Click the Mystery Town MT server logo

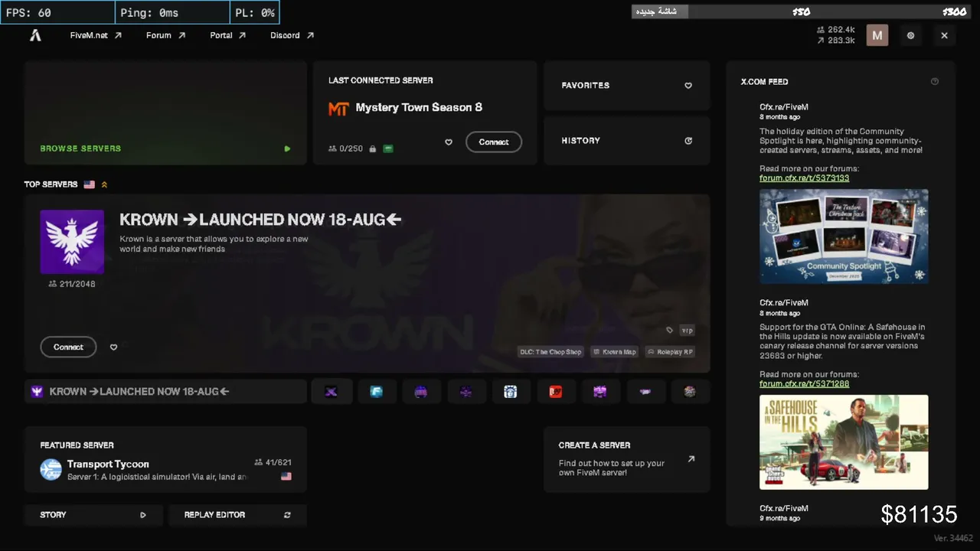click(338, 109)
